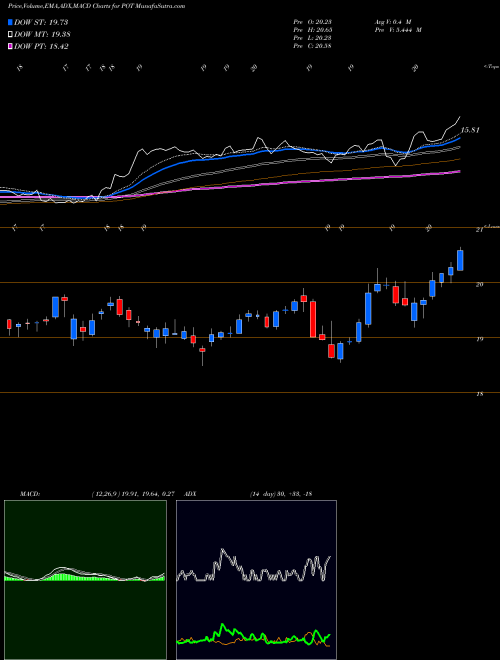Click the 'Pre C: 20.58' value
This screenshot has width=500, height=660.
click(312, 45)
